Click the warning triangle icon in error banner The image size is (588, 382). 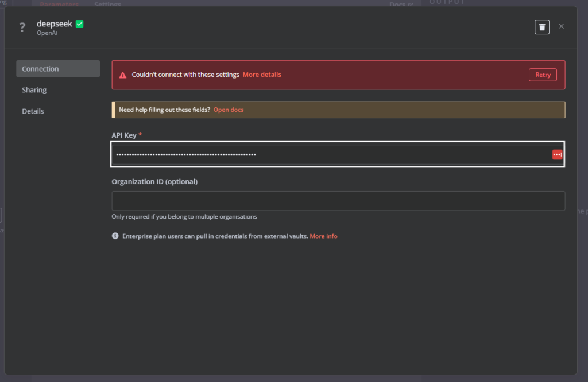tap(123, 75)
